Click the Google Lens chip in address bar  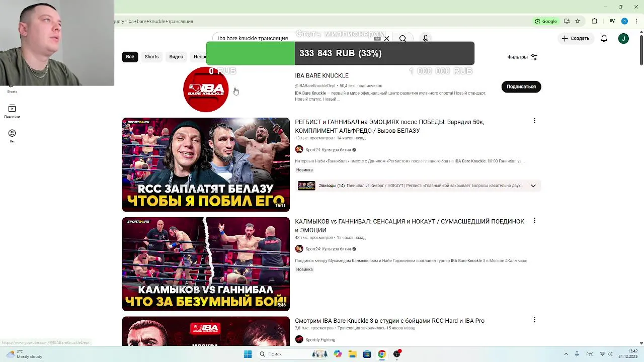pyautogui.click(x=546, y=21)
